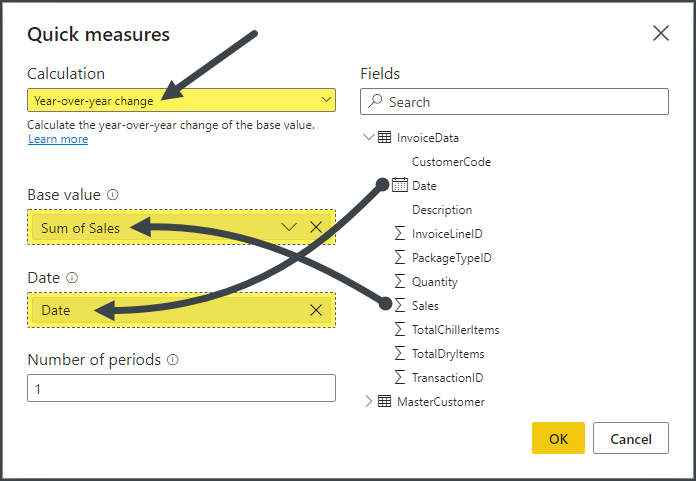Open the Sum of Sales aggregation chevron

(290, 228)
